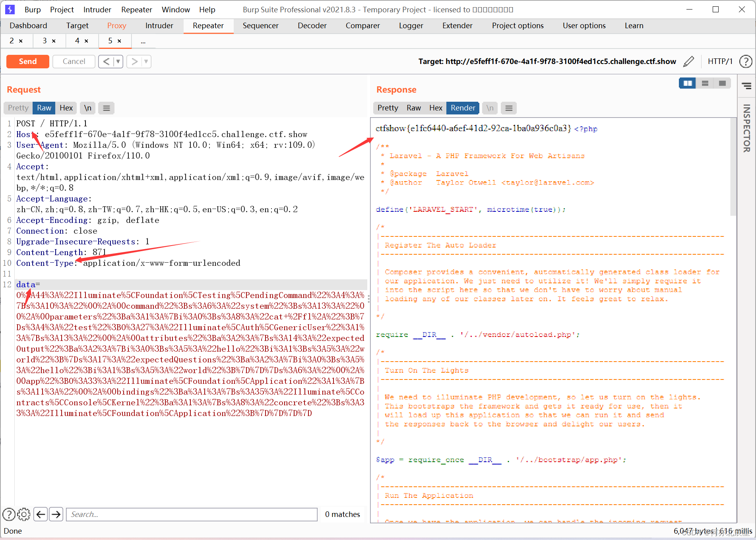Viewport: 756px width, 540px height.
Task: Switch to Logger tab
Action: coord(411,25)
